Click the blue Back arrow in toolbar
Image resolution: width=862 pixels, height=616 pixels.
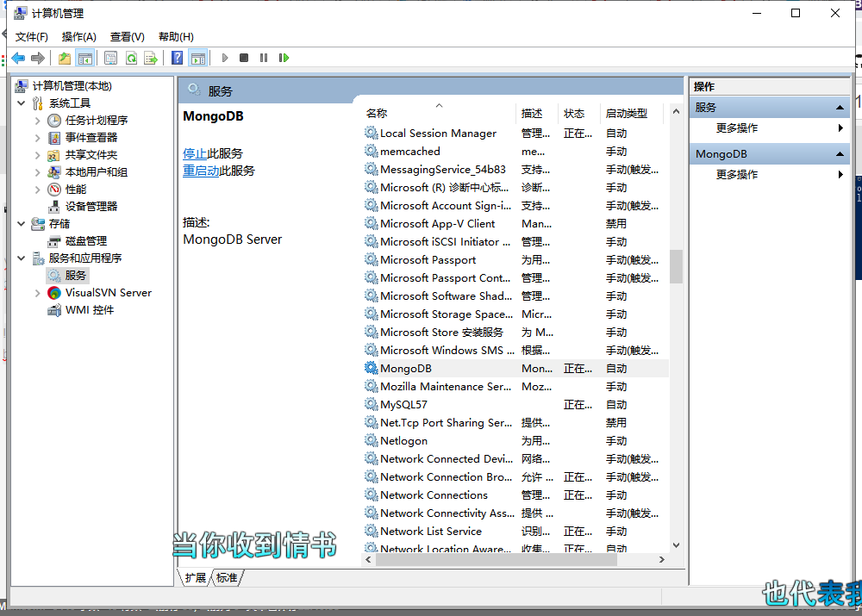pyautogui.click(x=18, y=58)
